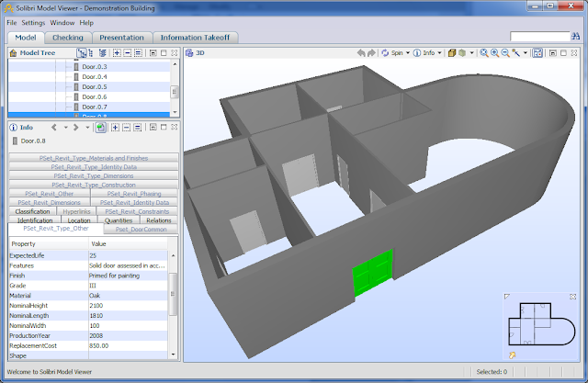Click the zoom-to-selection pointer tool icon
The width and height of the screenshot is (588, 383).
pyautogui.click(x=516, y=53)
